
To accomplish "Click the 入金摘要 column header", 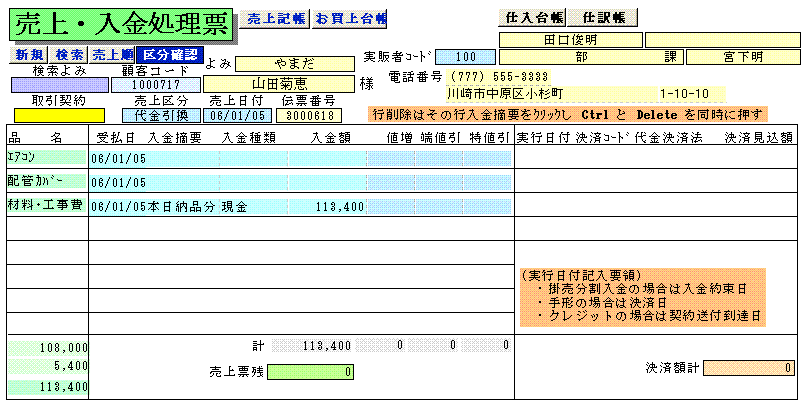I will click(x=175, y=137).
